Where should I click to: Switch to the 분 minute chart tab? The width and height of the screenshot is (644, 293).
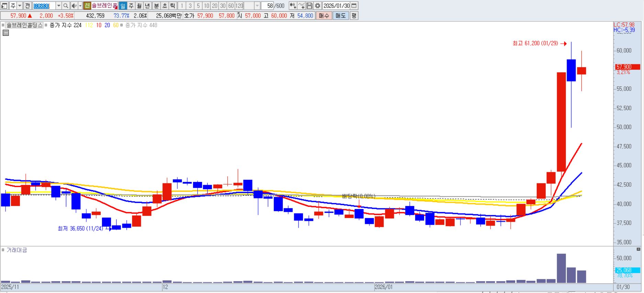[x=156, y=6]
